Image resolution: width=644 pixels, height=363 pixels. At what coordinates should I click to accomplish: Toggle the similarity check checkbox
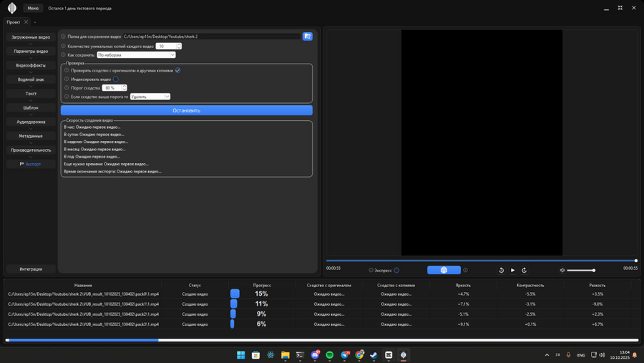pos(177,70)
